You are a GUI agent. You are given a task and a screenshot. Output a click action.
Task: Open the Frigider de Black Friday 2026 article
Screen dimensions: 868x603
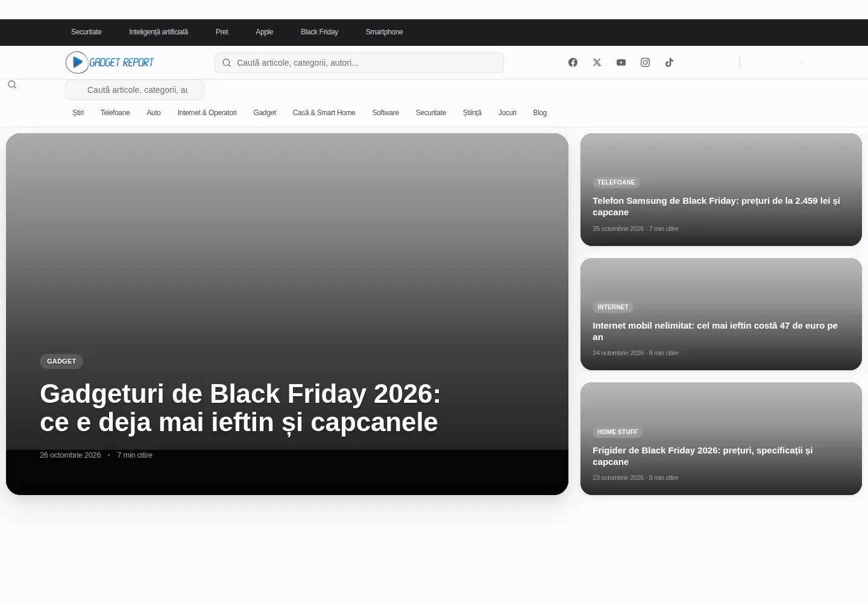coord(702,456)
